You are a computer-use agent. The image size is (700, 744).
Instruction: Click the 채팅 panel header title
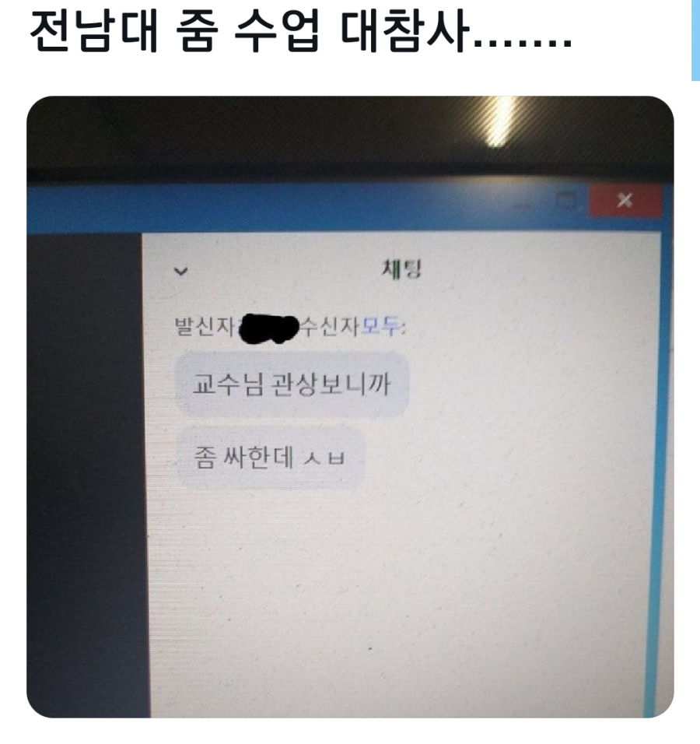pyautogui.click(x=401, y=269)
